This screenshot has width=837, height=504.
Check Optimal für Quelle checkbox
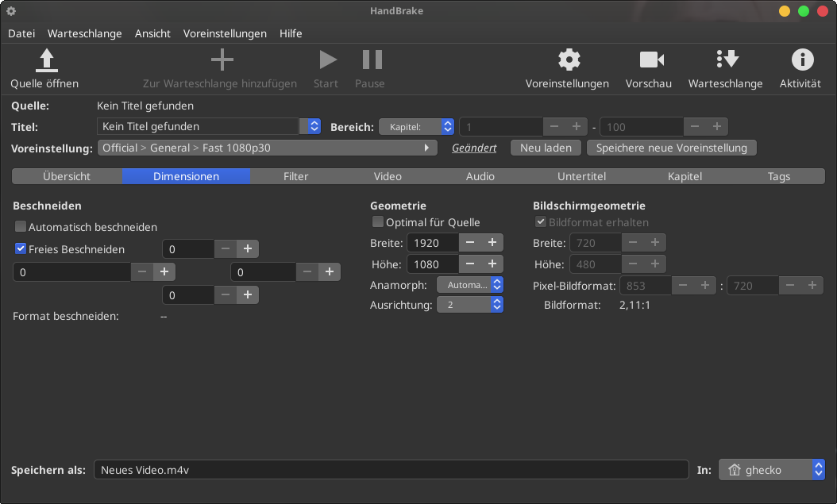pyautogui.click(x=378, y=221)
